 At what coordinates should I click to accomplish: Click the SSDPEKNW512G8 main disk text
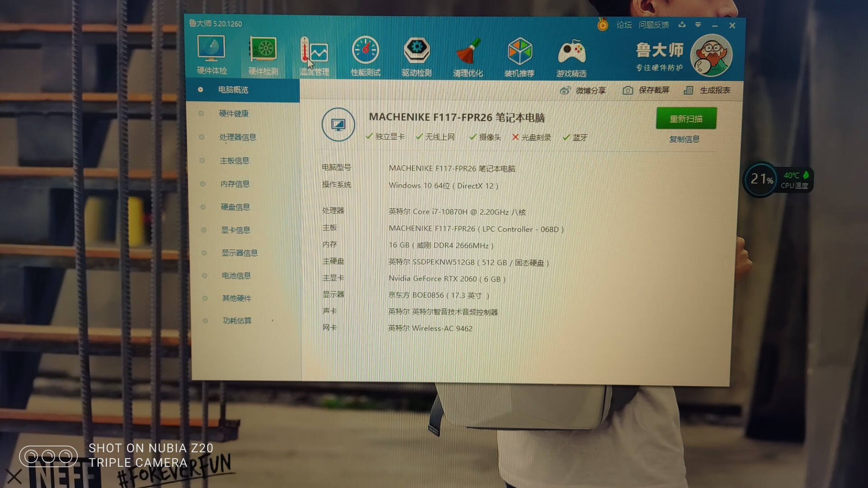click(469, 263)
